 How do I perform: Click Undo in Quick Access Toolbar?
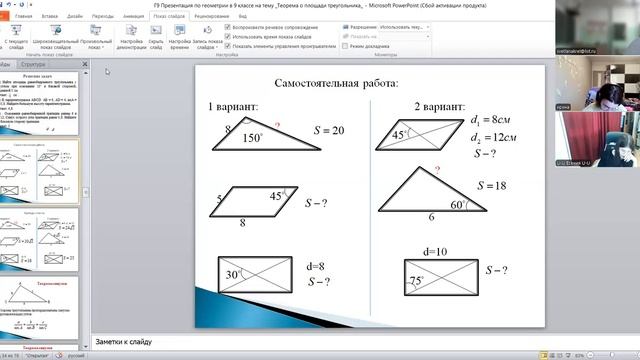(9, 5)
